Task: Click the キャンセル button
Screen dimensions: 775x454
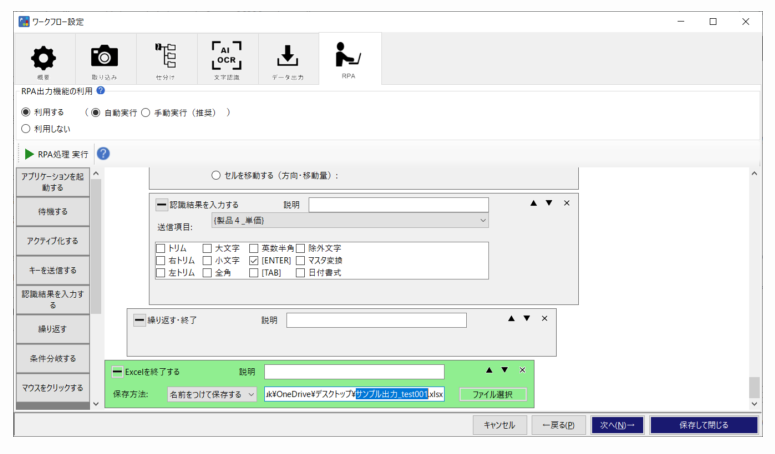Action: 499,425
